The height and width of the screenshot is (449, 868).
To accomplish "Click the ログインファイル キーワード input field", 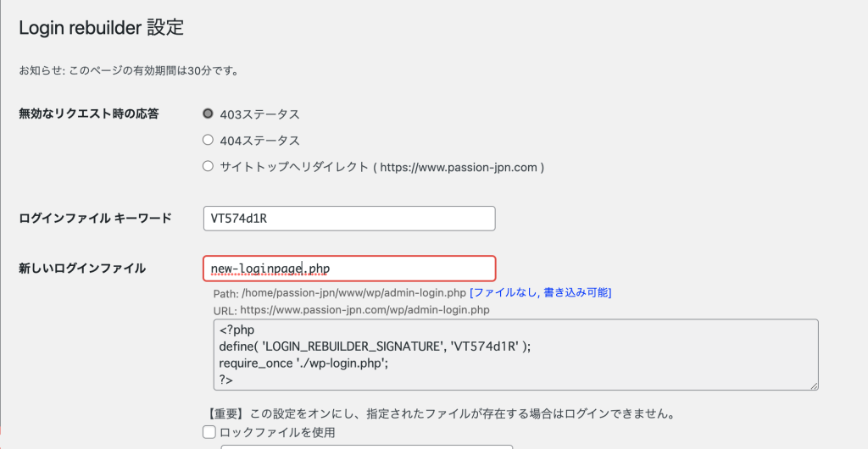I will pyautogui.click(x=349, y=219).
